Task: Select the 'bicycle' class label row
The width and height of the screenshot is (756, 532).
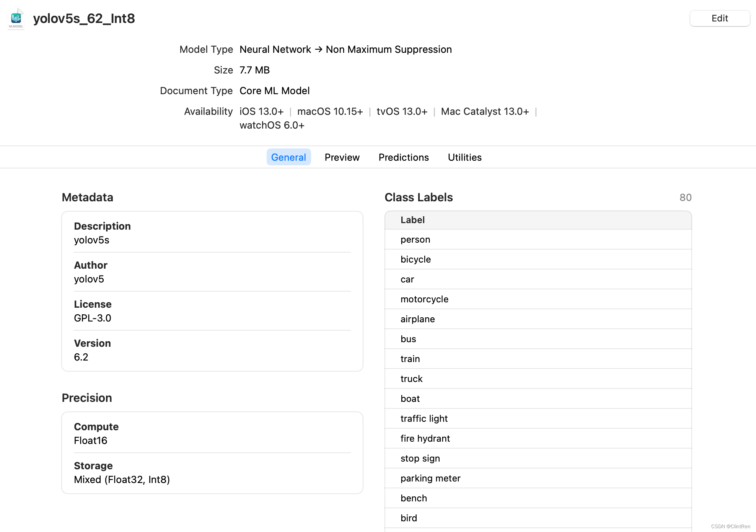Action: [x=538, y=259]
